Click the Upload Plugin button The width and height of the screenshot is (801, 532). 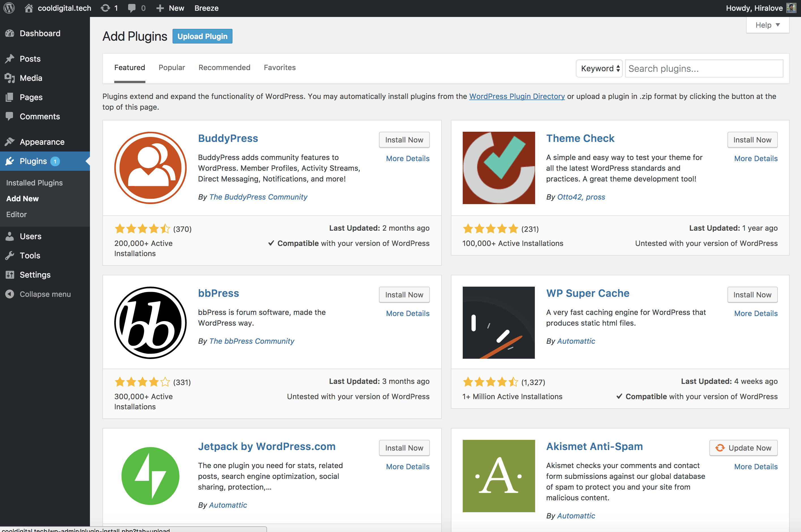click(202, 36)
